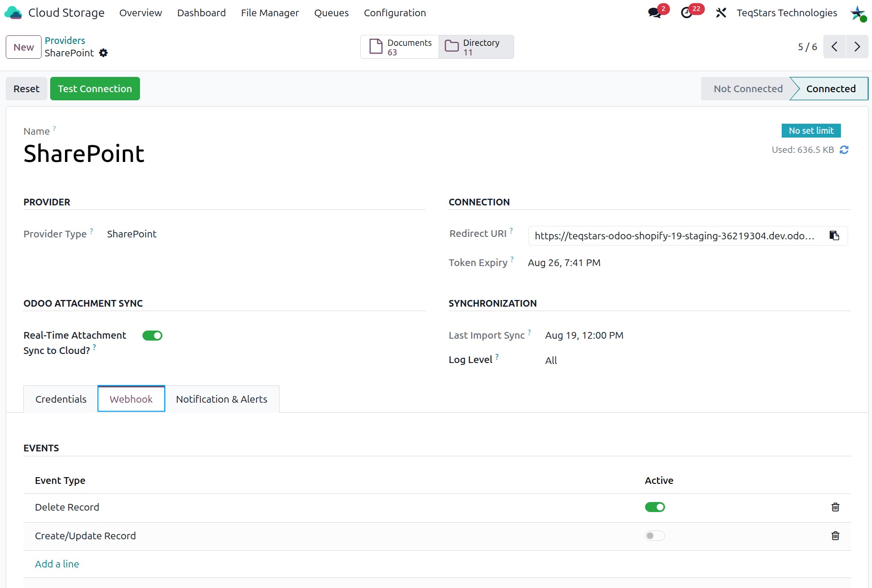This screenshot has height=588, width=872.
Task: Open the Queues menu
Action: coord(332,13)
